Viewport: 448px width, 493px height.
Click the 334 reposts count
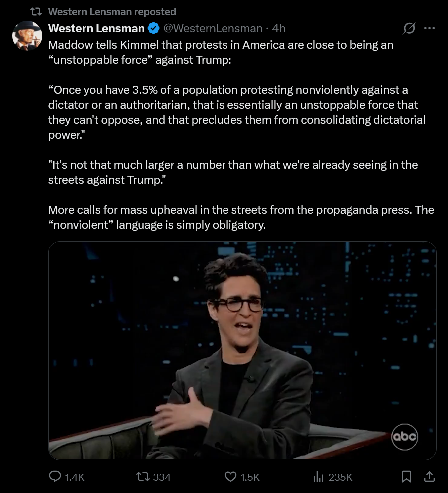tap(162, 477)
